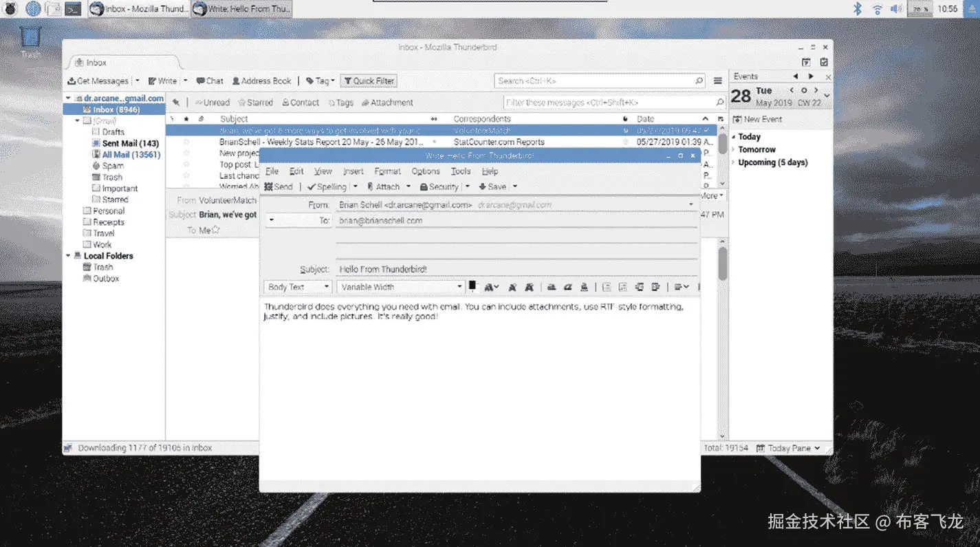Open the Format menu in compose window

[387, 171]
